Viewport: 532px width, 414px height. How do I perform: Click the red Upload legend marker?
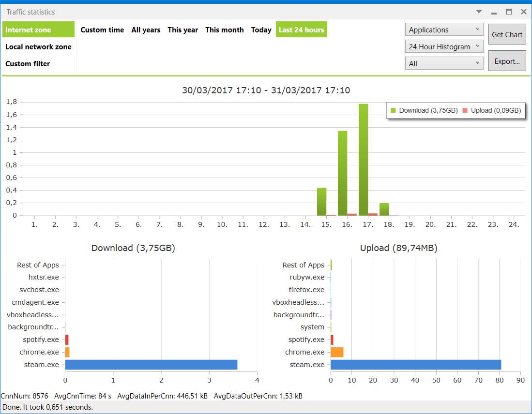pyautogui.click(x=465, y=111)
